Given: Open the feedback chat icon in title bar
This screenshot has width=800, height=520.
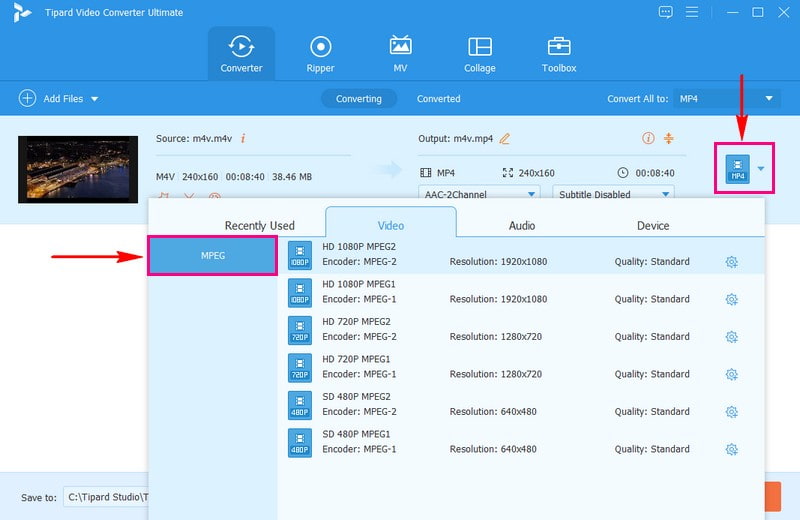Looking at the screenshot, I should [x=666, y=12].
